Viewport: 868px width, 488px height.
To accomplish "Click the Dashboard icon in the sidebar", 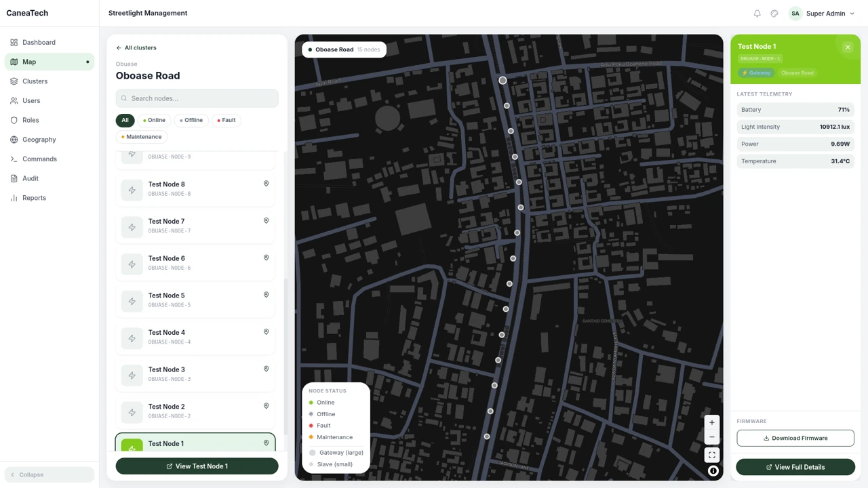I will pos(14,43).
